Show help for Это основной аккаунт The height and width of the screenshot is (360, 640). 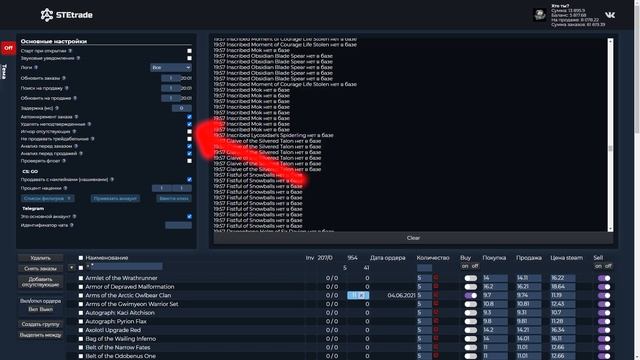point(74,216)
